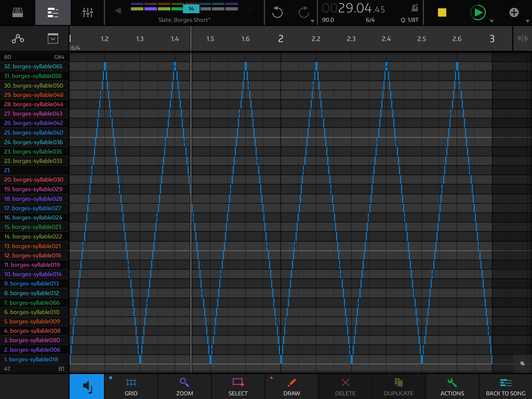Screen dimensions: 532x399
Task: Click the green play button
Action: 478,12
